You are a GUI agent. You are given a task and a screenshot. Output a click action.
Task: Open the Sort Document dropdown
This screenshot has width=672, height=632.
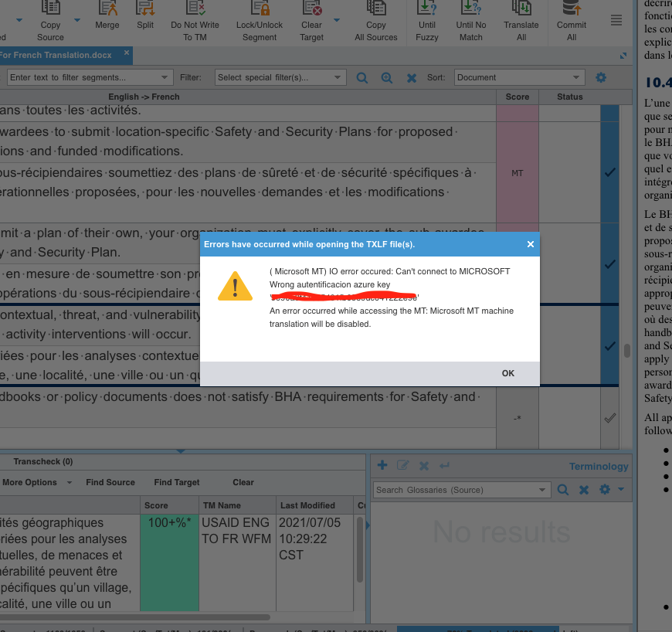point(519,77)
